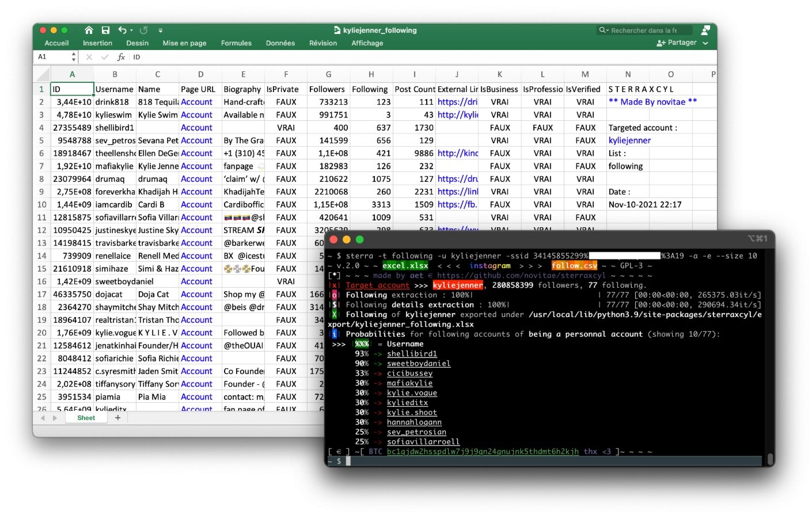The width and height of the screenshot is (812, 515).
Task: Click the '** Made By novitae **' cell
Action: tap(652, 102)
